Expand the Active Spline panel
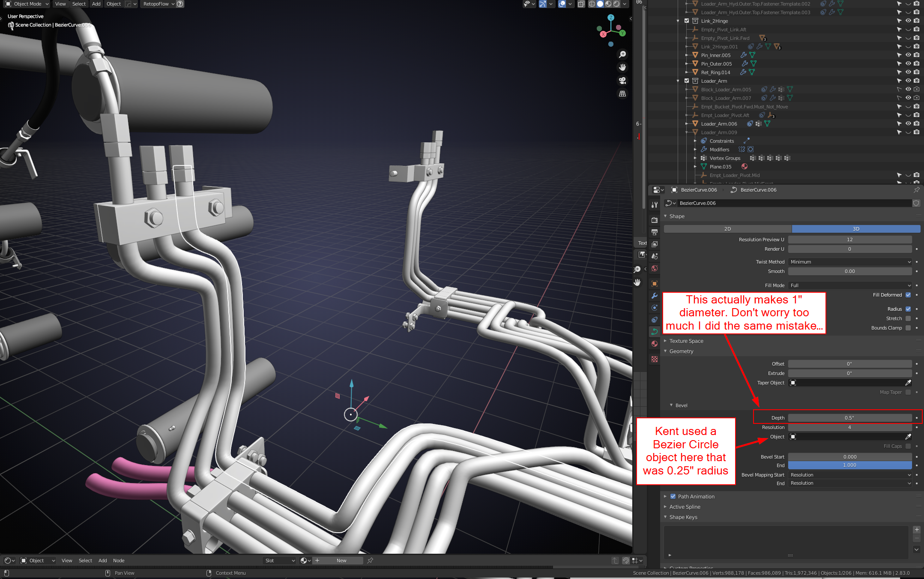 685,507
